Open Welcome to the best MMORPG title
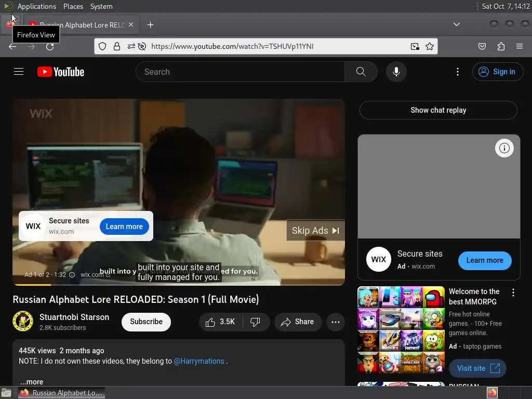The width and height of the screenshot is (532, 399). click(x=474, y=297)
